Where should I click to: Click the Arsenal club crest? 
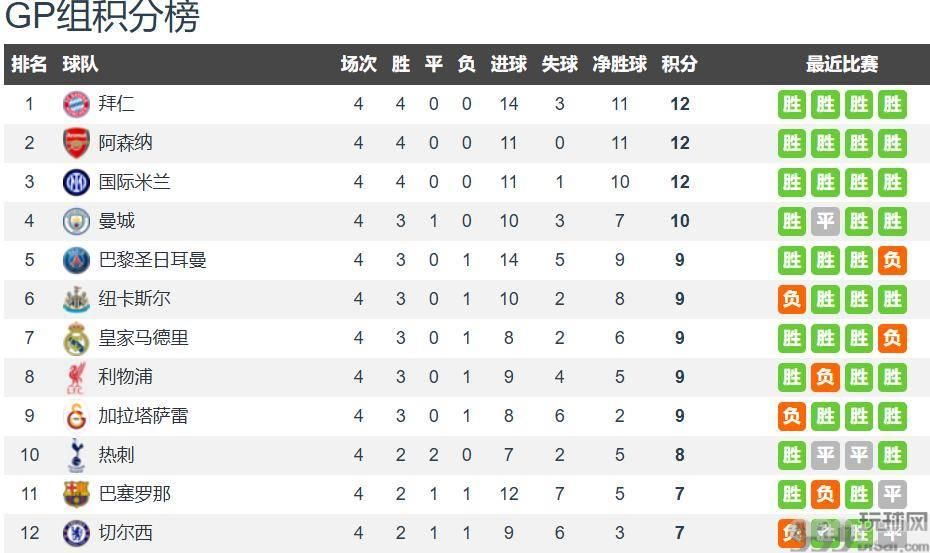[76, 143]
